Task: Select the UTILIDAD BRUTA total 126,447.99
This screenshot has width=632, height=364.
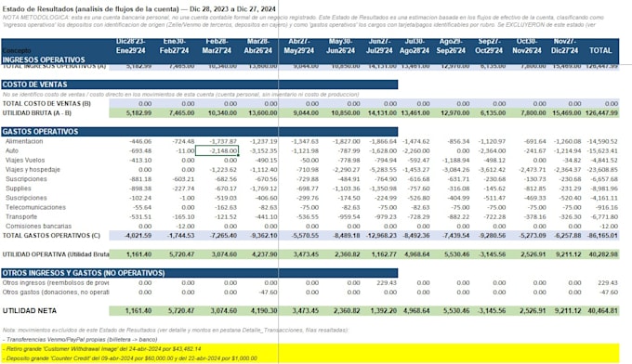Action: pos(601,113)
